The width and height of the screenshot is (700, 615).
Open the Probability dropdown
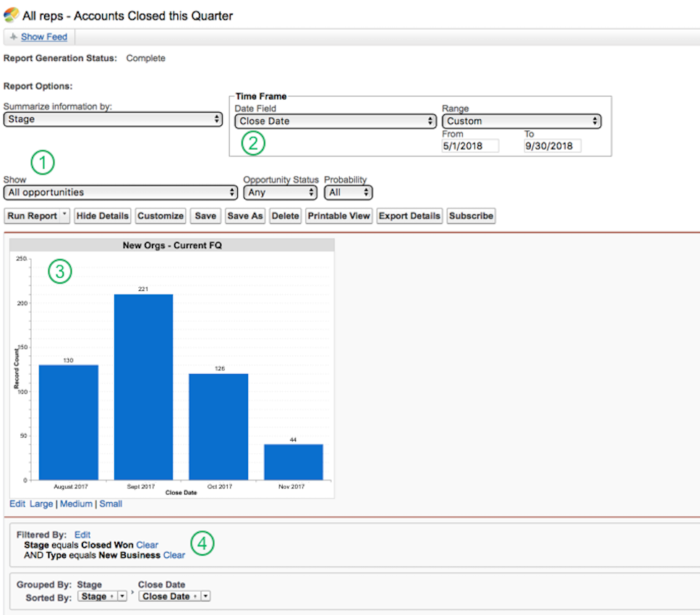pos(348,192)
